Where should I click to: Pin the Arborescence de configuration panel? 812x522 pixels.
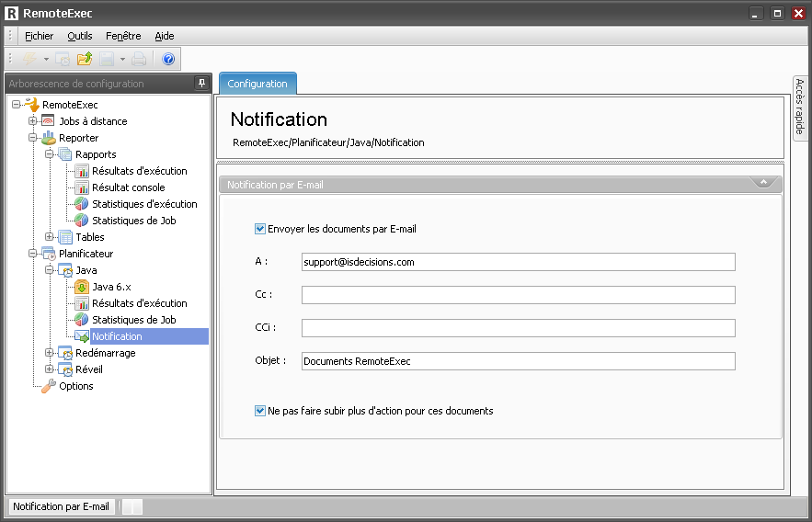point(201,83)
